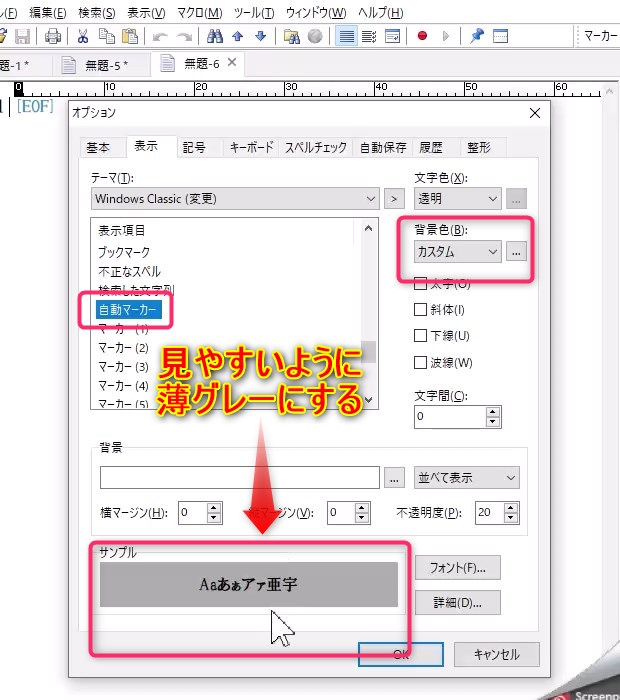The width and height of the screenshot is (620, 700).
Task: Open the ヘルプ(H) menu
Action: point(380,13)
